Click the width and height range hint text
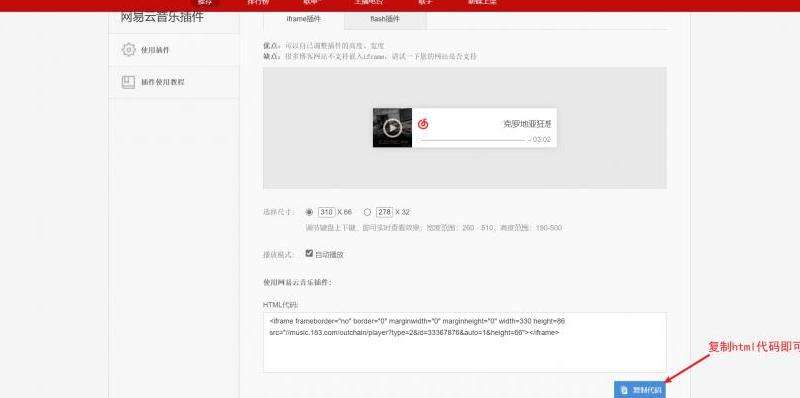Image resolution: width=800 pixels, height=398 pixels. click(434, 228)
